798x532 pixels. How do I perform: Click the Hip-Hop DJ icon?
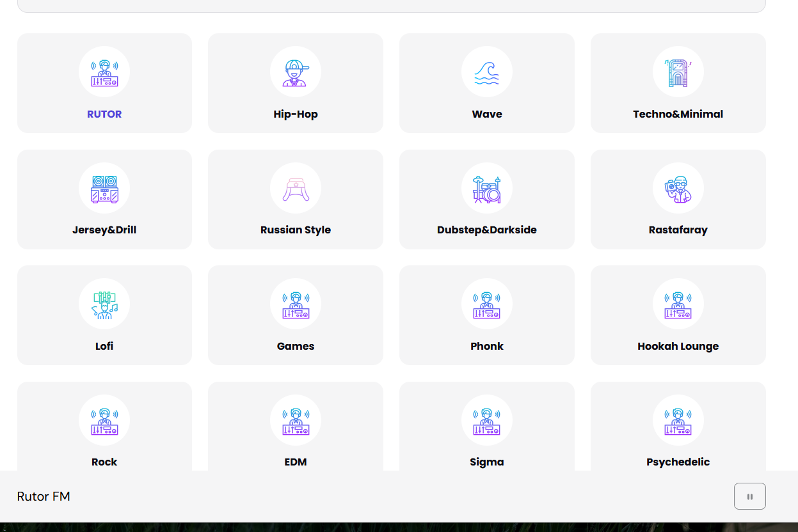click(295, 72)
